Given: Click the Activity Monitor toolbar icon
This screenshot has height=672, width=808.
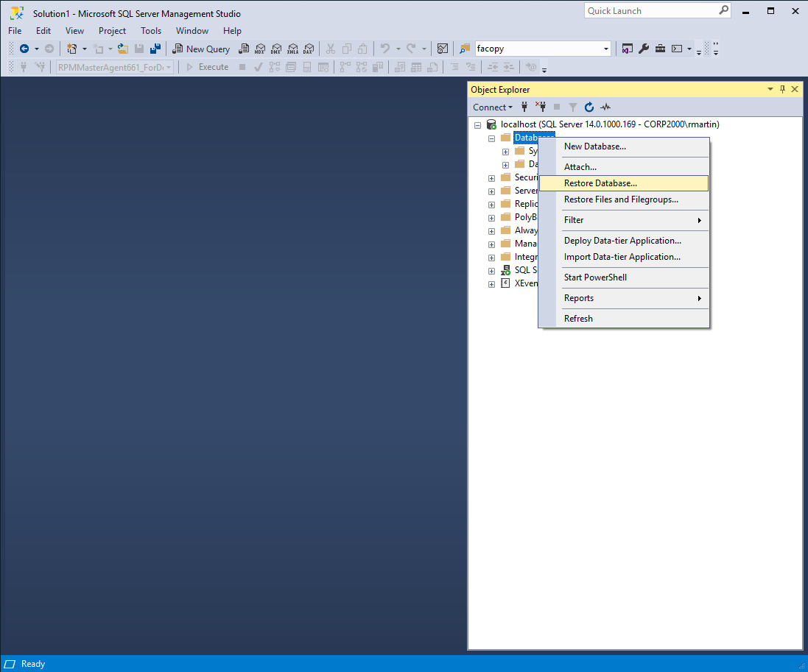Looking at the screenshot, I should 442,49.
